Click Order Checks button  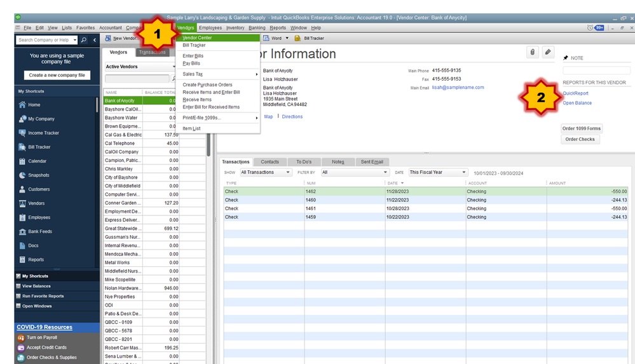[580, 139]
